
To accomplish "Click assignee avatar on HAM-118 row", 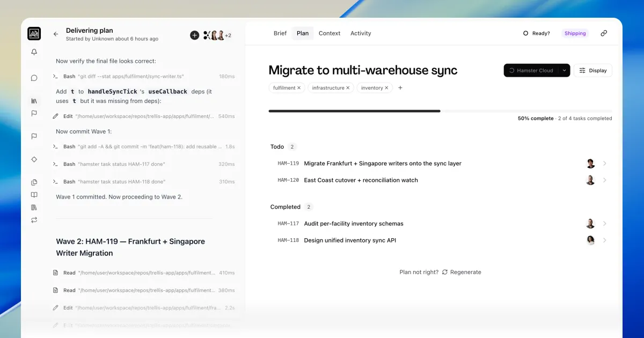I will (590, 240).
